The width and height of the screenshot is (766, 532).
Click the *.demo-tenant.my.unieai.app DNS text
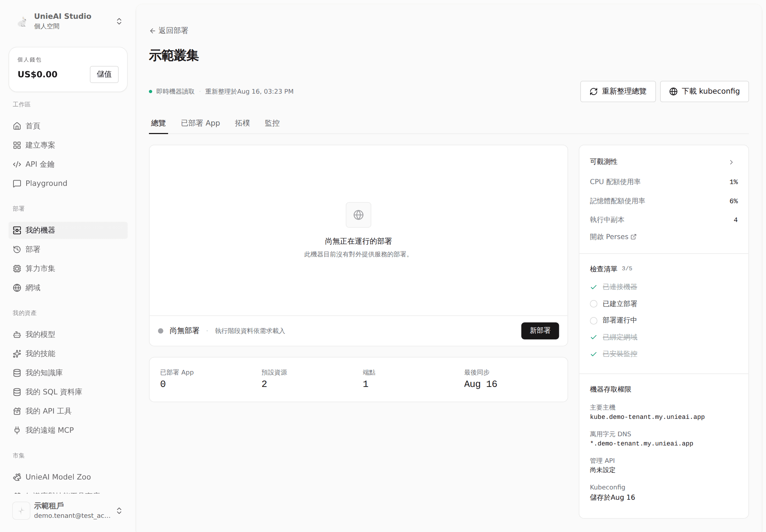(x=642, y=444)
